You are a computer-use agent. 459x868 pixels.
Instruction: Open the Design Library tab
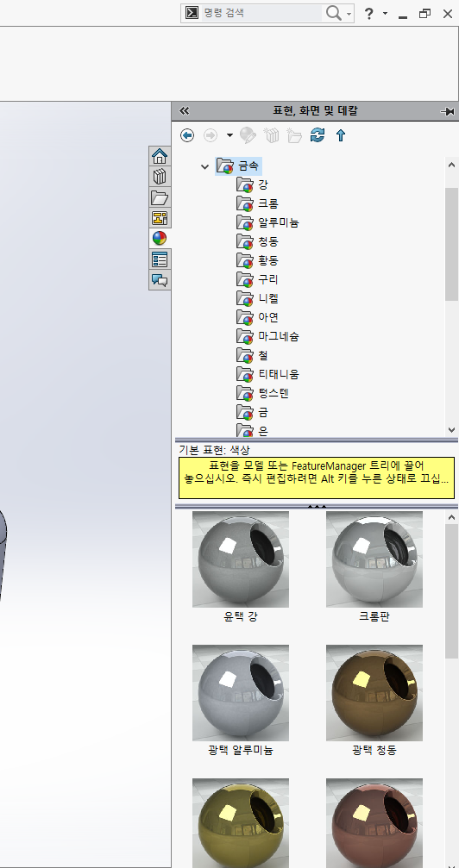[160, 178]
